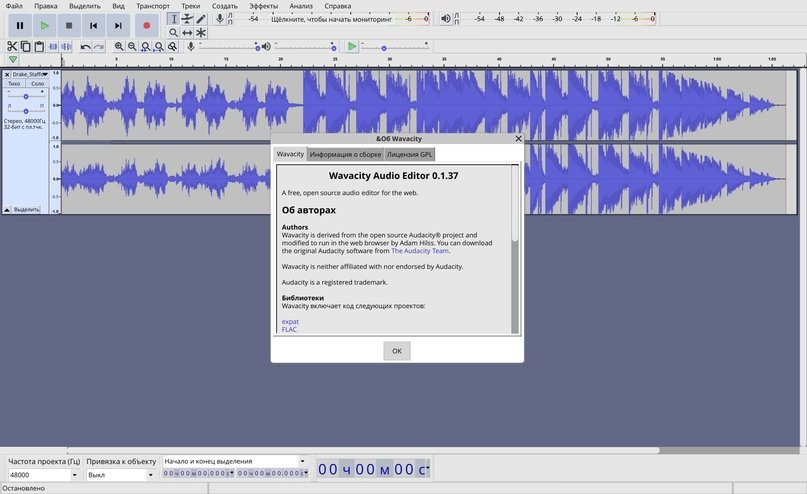Open the Создать menu

point(225,6)
